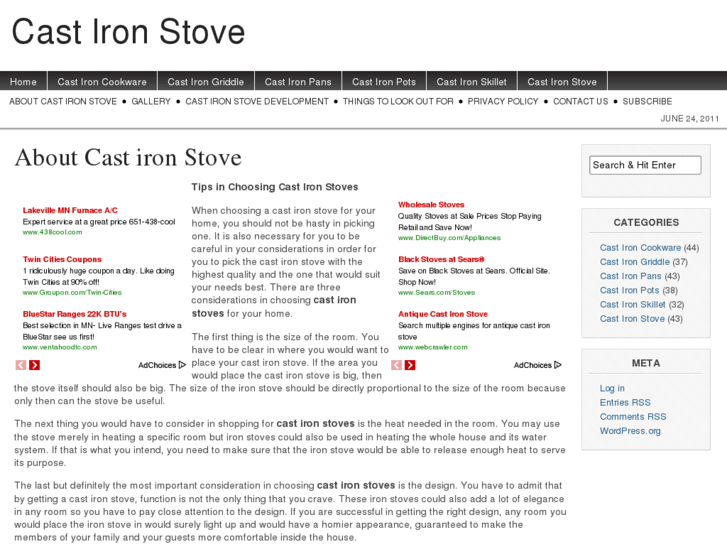Visit the WordPress.org link
The image size is (727, 545).
pyautogui.click(x=630, y=431)
